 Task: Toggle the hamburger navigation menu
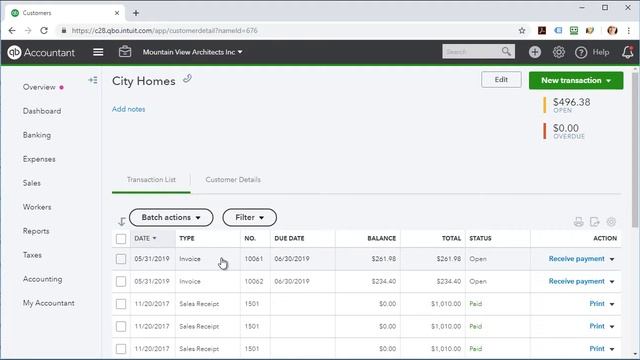coord(98,52)
